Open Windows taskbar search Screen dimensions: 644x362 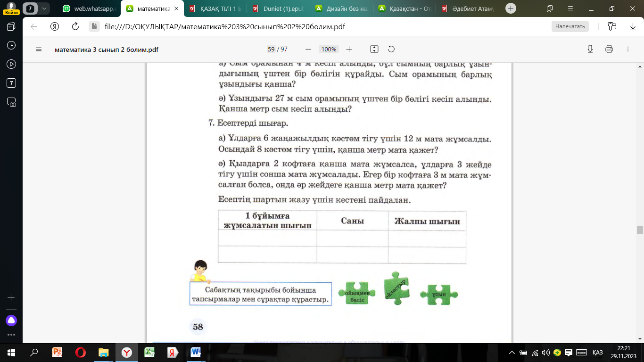coord(34,352)
